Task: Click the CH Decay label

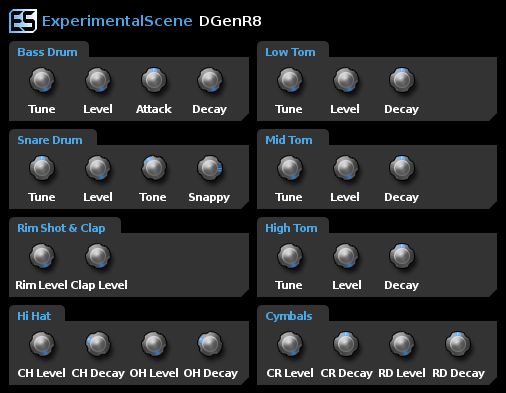Action: coord(98,373)
